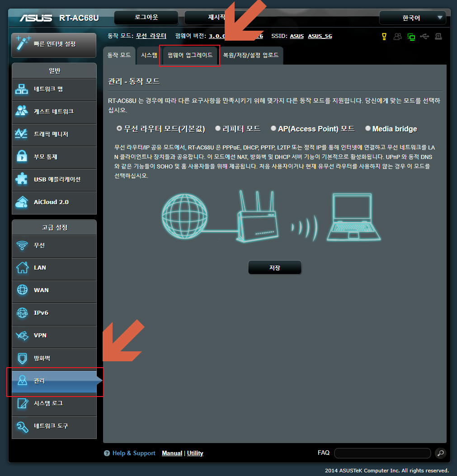Viewport: 457px width, 476px height.
Task: Open the 트래픽 매니저 menu item
Action: 54,134
